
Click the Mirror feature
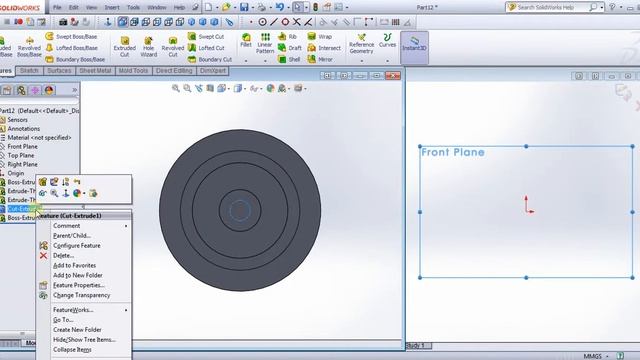point(320,59)
